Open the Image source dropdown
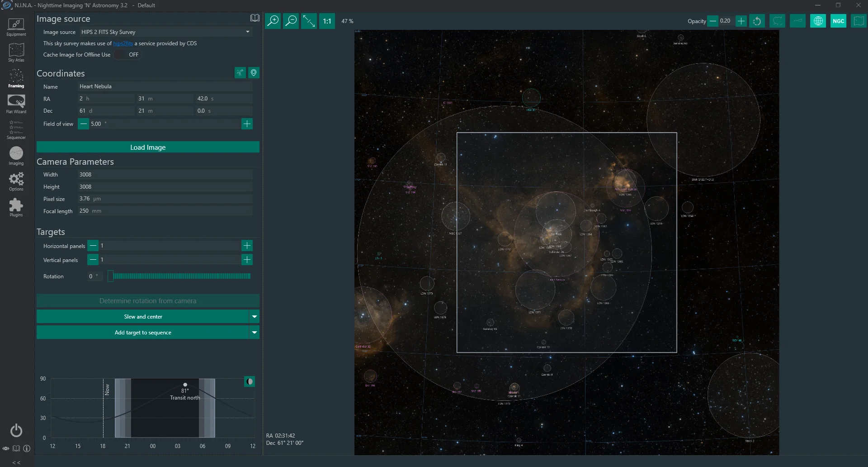 point(166,32)
